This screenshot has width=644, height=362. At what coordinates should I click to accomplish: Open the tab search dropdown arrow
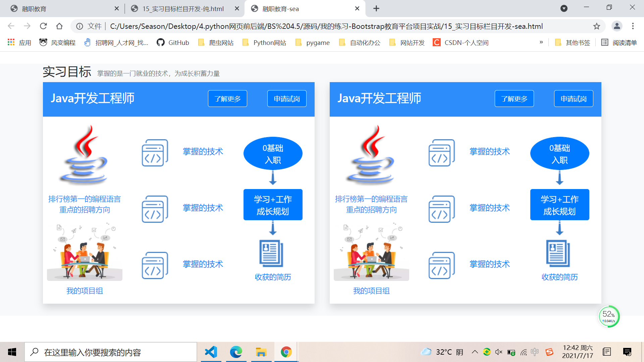tap(564, 8)
